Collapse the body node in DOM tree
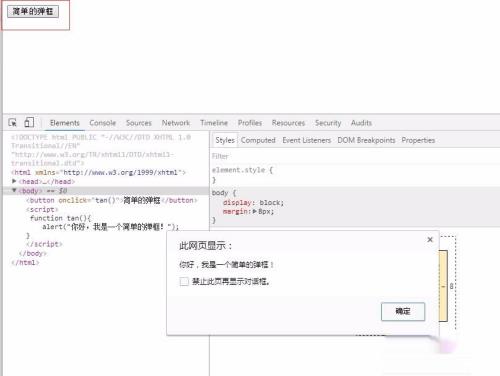Screen dimensions: 500x376 pyautogui.click(x=14, y=190)
